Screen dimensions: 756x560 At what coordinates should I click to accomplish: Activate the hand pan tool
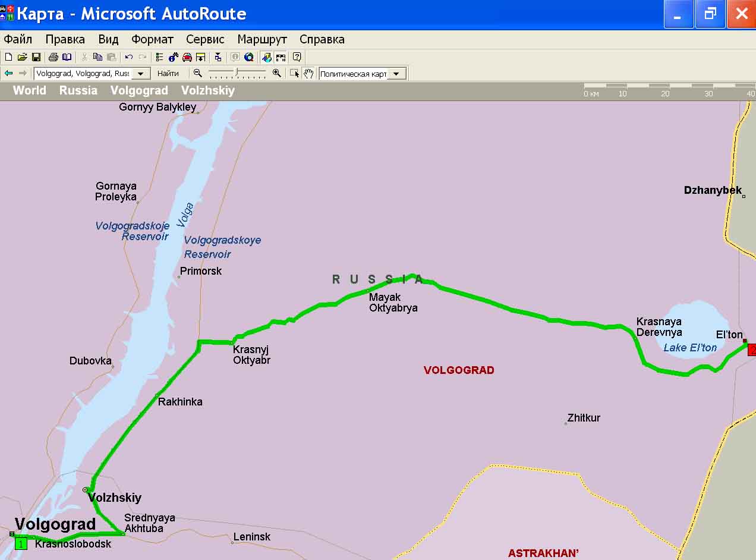pyautogui.click(x=308, y=73)
